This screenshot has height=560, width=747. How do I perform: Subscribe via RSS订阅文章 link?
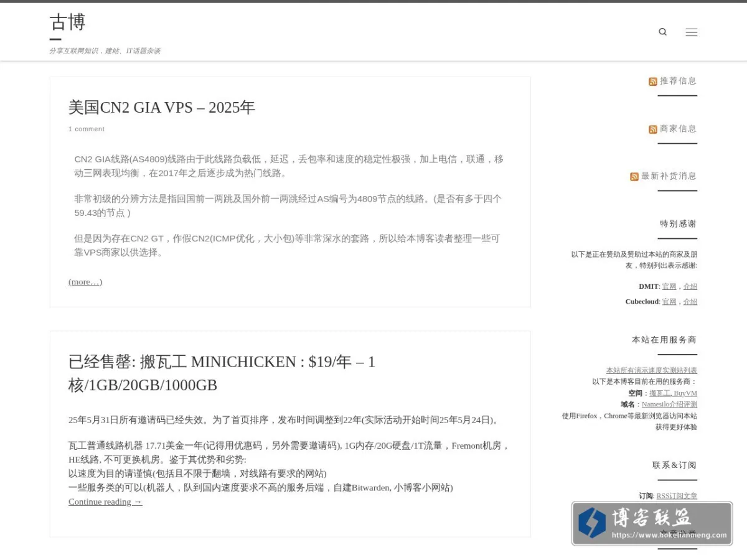click(677, 496)
